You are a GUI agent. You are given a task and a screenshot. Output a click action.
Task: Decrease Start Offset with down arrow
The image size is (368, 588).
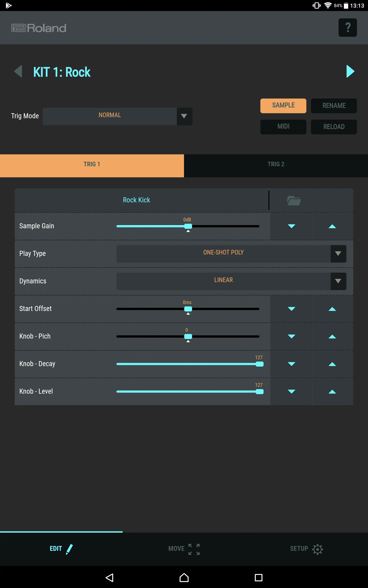pyautogui.click(x=291, y=309)
